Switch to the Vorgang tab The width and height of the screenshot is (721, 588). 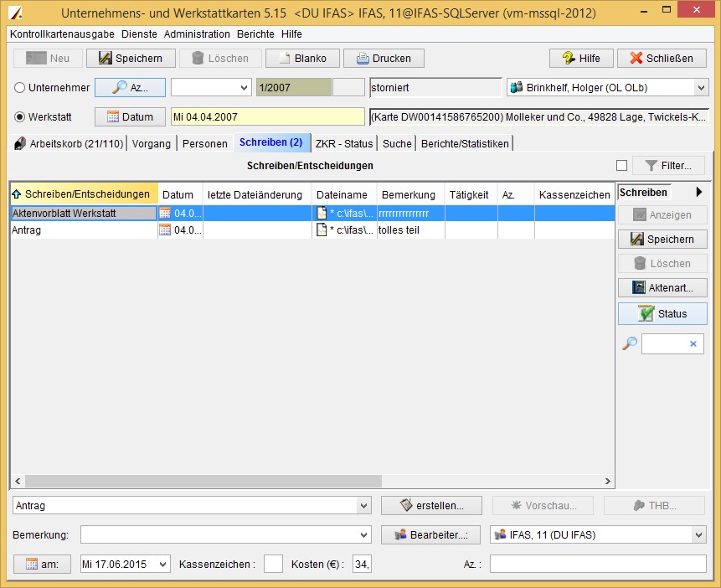coord(152,143)
